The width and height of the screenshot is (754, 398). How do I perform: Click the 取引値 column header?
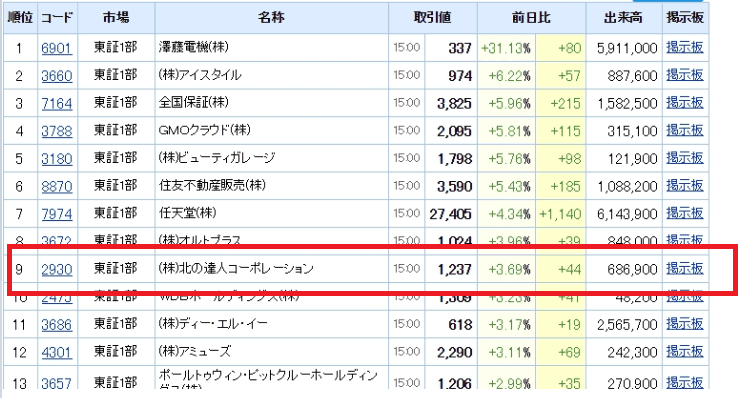(432, 18)
